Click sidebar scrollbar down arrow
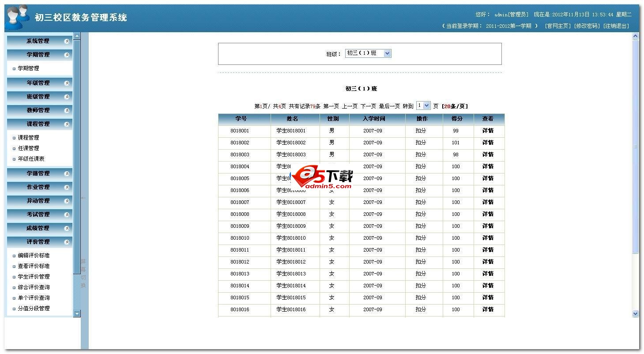The width and height of the screenshot is (644, 354). coord(77,313)
